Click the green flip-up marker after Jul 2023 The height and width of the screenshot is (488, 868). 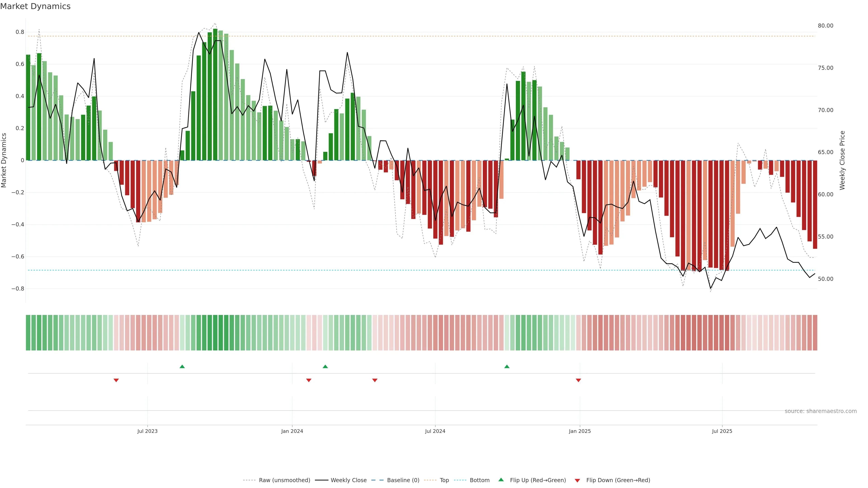[x=182, y=366]
